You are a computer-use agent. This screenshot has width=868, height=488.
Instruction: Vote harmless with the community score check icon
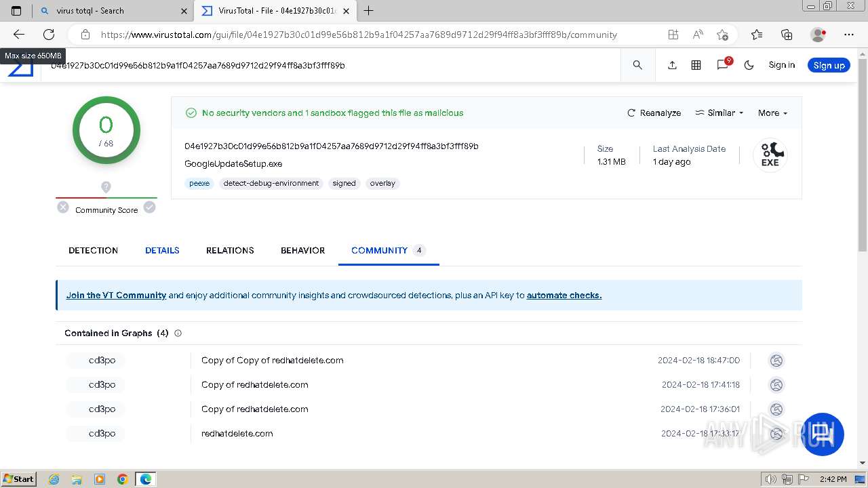point(149,207)
